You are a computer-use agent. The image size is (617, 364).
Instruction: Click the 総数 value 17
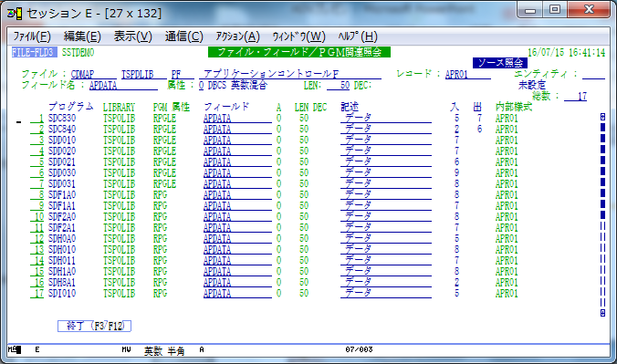pyautogui.click(x=575, y=96)
